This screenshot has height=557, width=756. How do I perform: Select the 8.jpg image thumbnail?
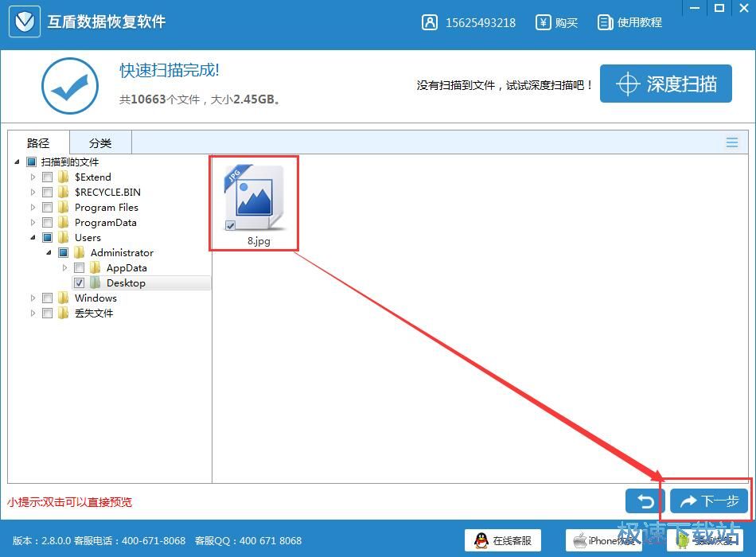(x=255, y=197)
